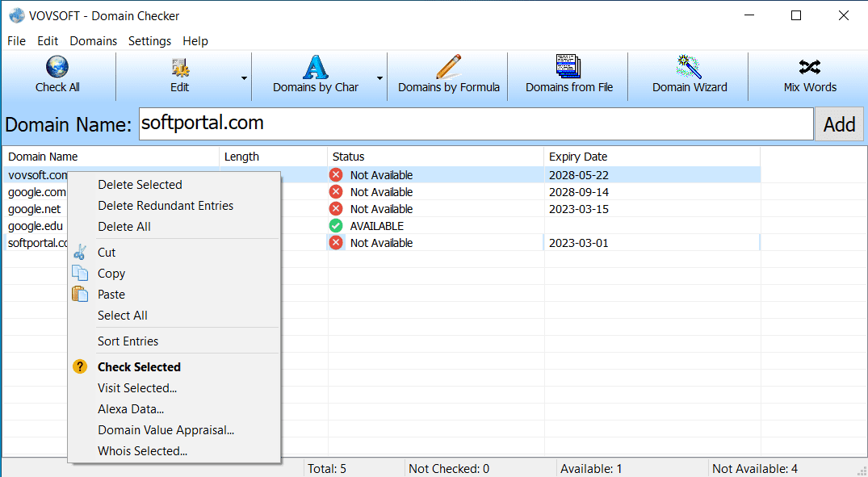Open the Domains menu
The width and height of the screenshot is (868, 477).
(93, 41)
